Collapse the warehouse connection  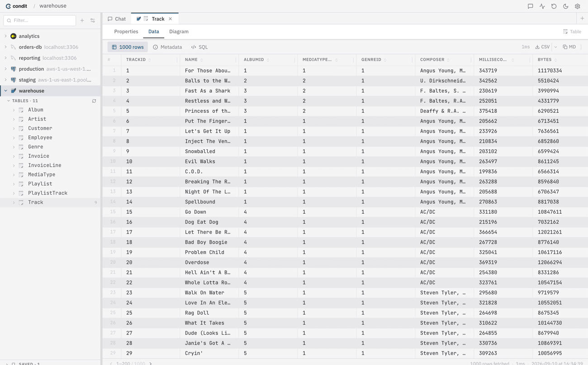6,91
